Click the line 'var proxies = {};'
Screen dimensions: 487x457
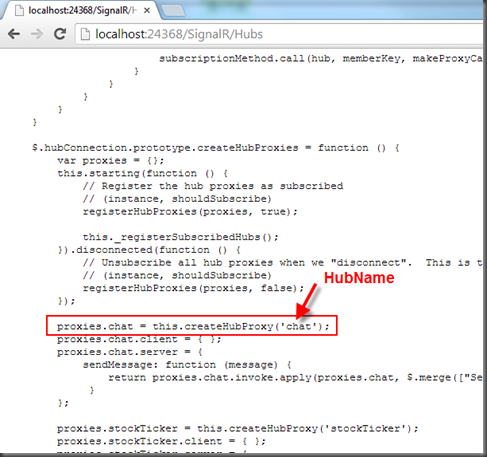click(x=111, y=161)
